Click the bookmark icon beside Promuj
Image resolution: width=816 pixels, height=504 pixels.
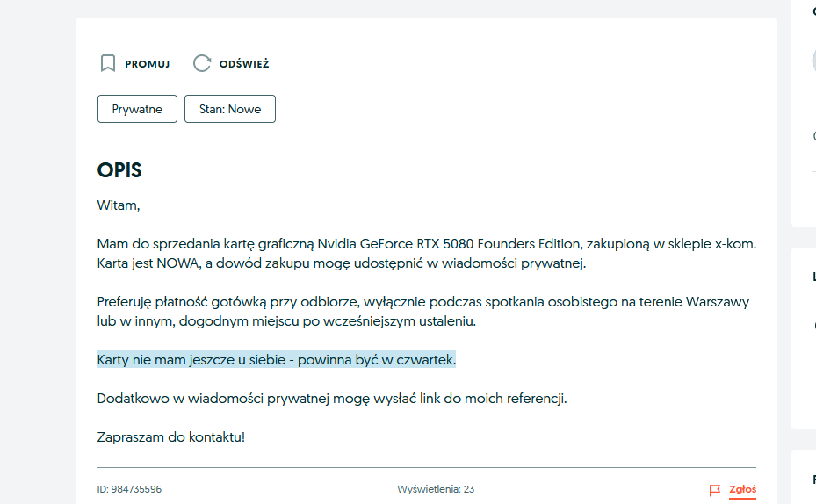pyautogui.click(x=108, y=63)
